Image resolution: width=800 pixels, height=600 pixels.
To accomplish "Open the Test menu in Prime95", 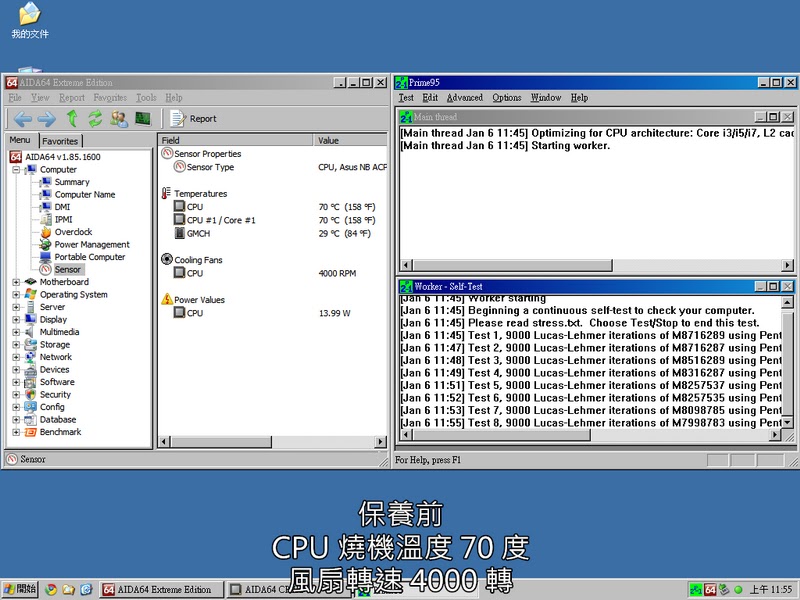I will click(x=406, y=97).
